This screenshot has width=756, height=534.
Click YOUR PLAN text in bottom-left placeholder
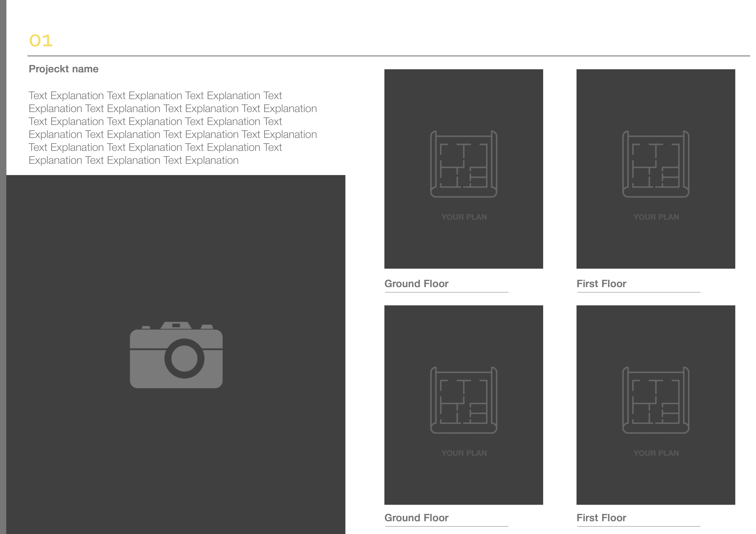coord(464,453)
